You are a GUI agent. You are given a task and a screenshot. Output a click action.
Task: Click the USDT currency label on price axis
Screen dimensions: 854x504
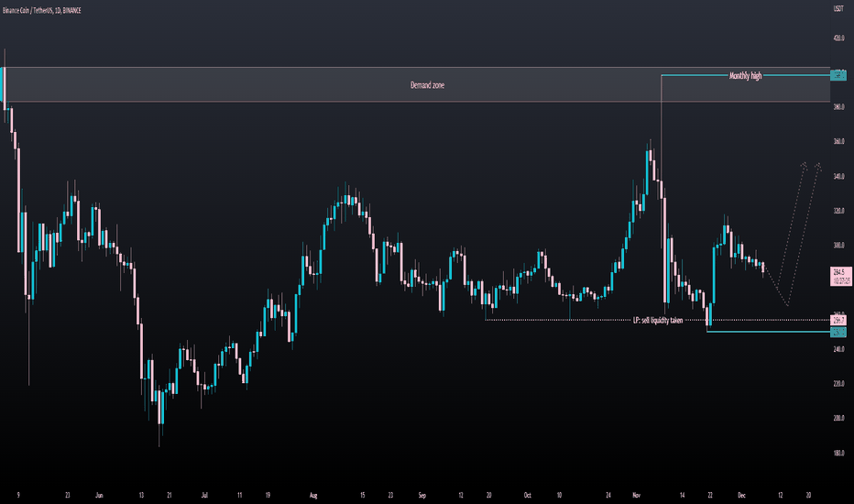point(838,8)
